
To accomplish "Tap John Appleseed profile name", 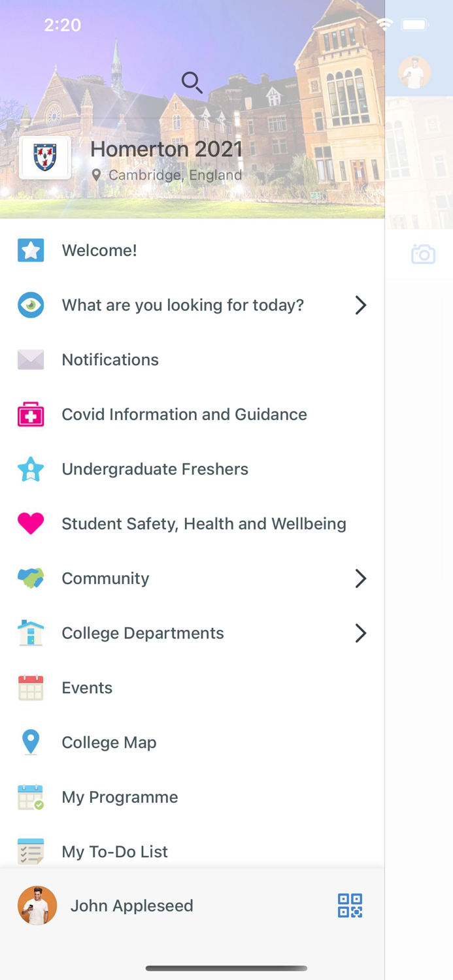I will (x=131, y=906).
